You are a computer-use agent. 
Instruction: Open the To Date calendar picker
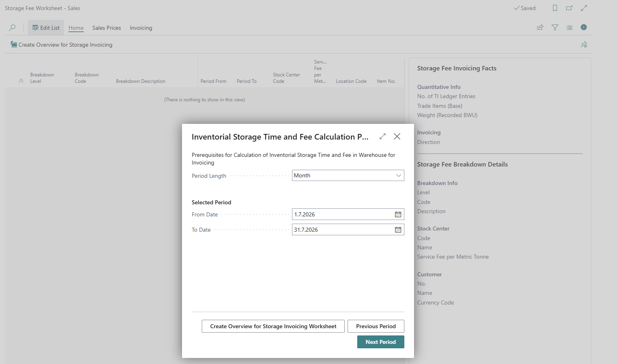point(398,230)
